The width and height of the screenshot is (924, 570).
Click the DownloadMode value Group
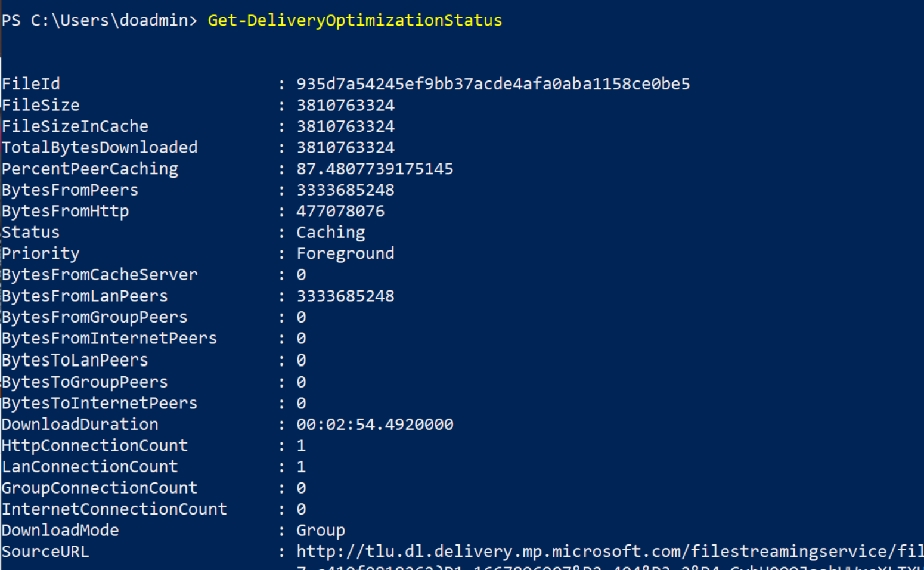(x=321, y=530)
